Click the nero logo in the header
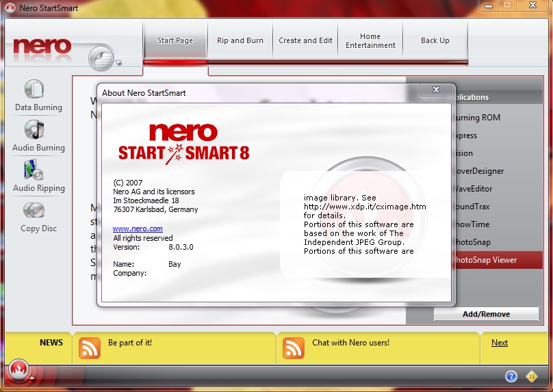553x392 pixels. (42, 47)
